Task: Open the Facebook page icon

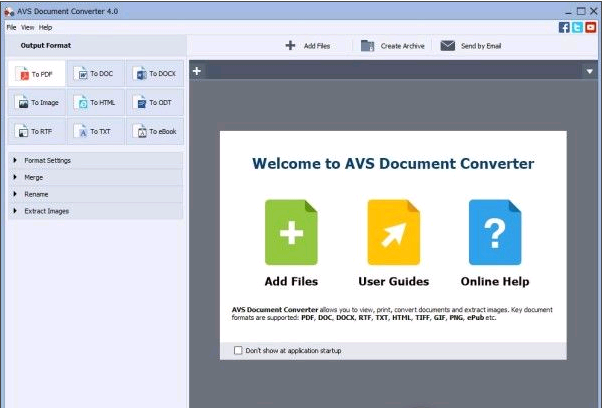Action: click(564, 27)
